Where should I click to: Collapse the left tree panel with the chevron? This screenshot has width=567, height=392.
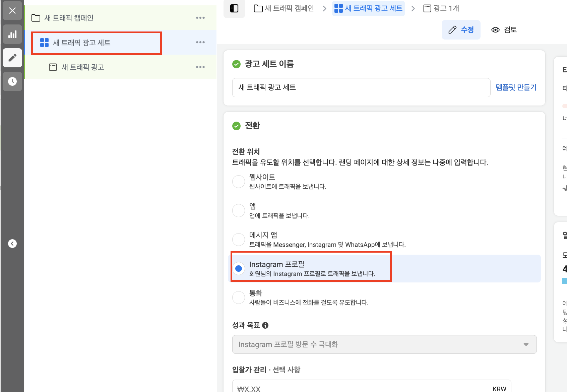tap(12, 243)
